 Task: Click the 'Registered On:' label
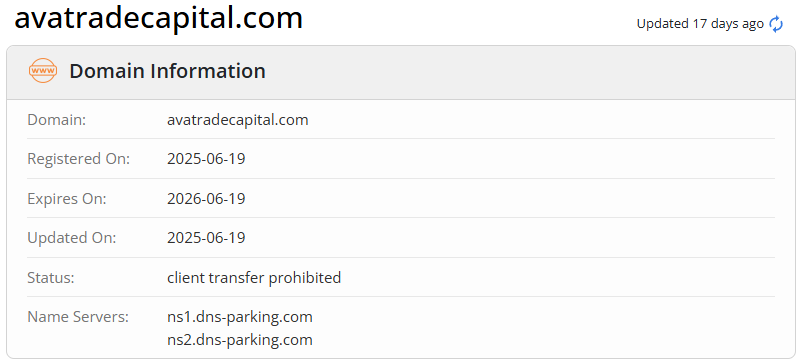tap(79, 159)
